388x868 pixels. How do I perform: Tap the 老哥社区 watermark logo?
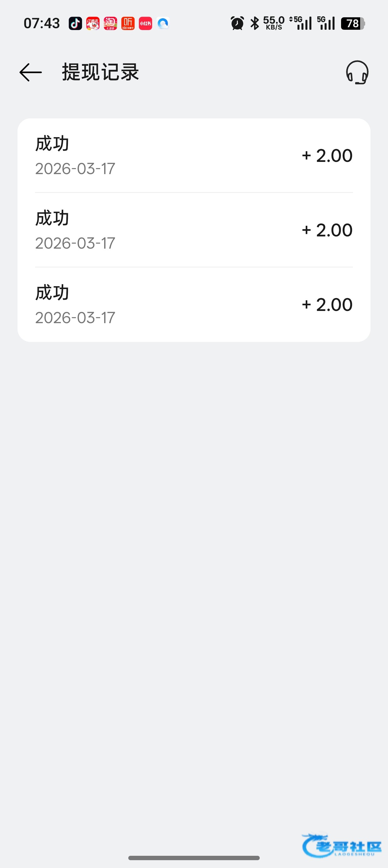click(341, 846)
